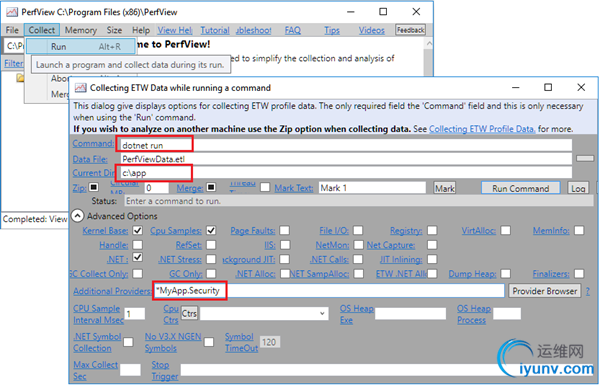Check the Dump Heap checkbox
This screenshot has width=600, height=385.
[505, 274]
